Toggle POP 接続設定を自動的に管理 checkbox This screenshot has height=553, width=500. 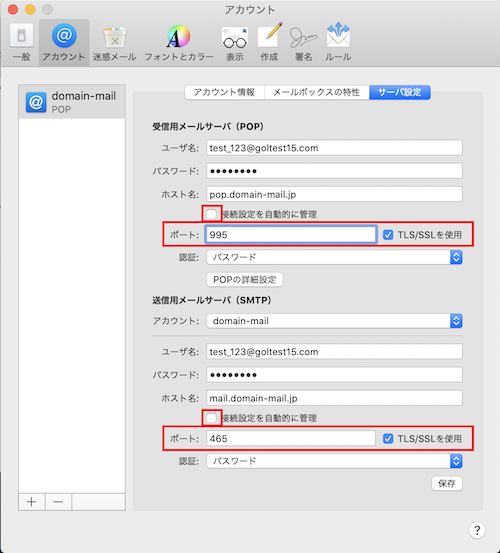pyautogui.click(x=211, y=214)
